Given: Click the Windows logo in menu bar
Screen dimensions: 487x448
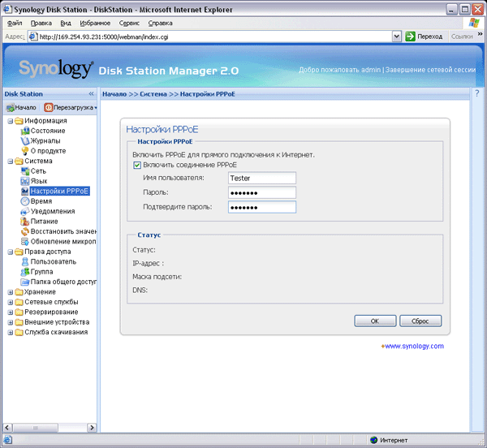Looking at the screenshot, I should click(x=474, y=23).
